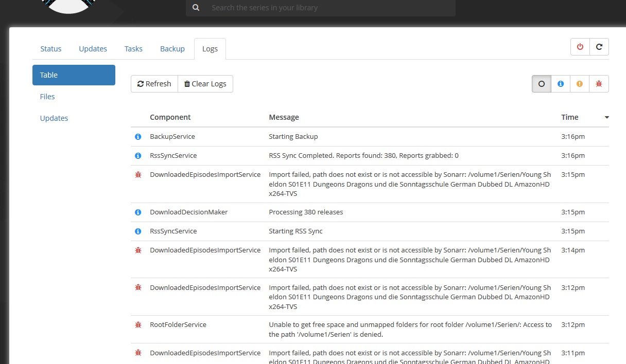Click the 'BackupService' component cell

[x=172, y=137]
